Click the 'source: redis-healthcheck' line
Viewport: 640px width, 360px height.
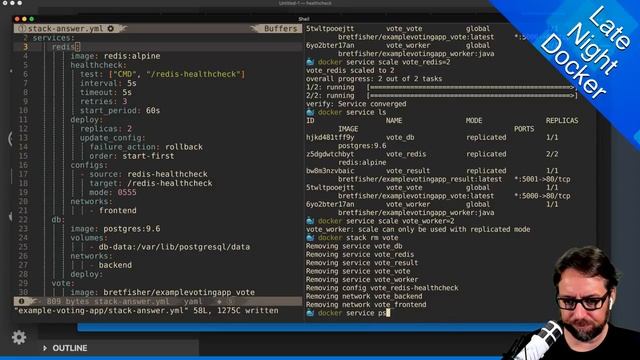(149, 174)
